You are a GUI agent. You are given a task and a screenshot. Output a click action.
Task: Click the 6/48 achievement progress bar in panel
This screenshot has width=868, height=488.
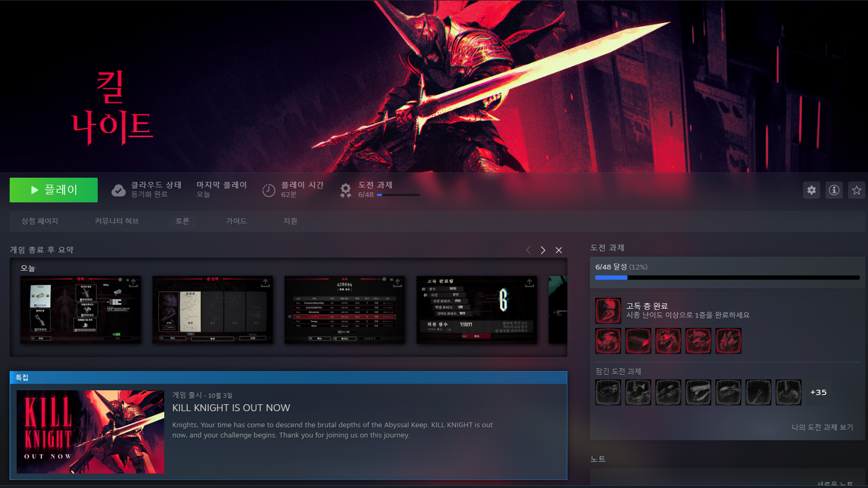[727, 278]
